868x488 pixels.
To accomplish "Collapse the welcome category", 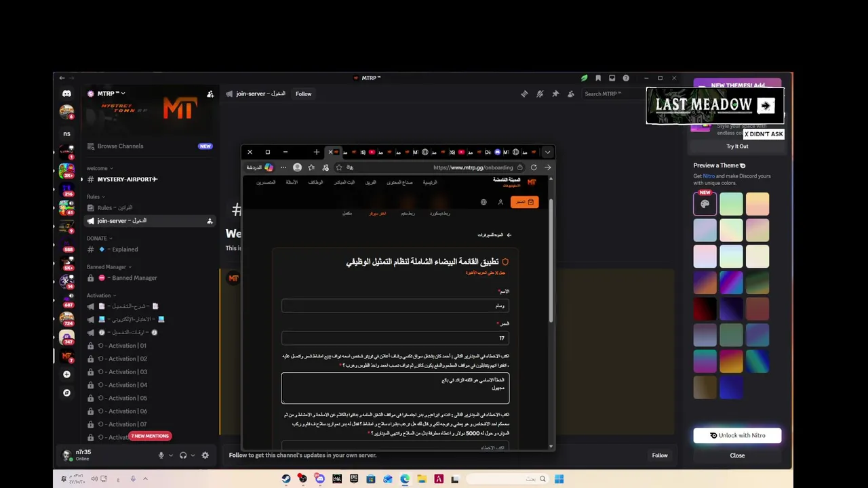I will (x=100, y=168).
